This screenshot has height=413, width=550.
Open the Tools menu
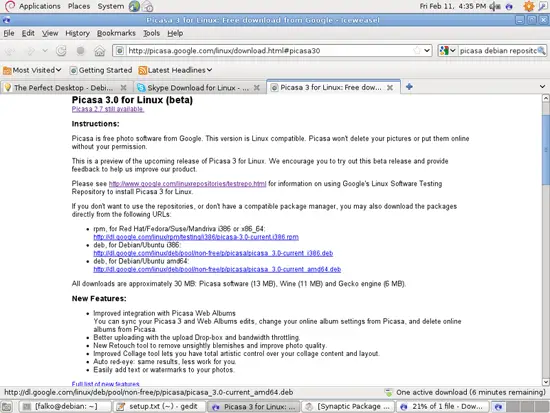[151, 33]
